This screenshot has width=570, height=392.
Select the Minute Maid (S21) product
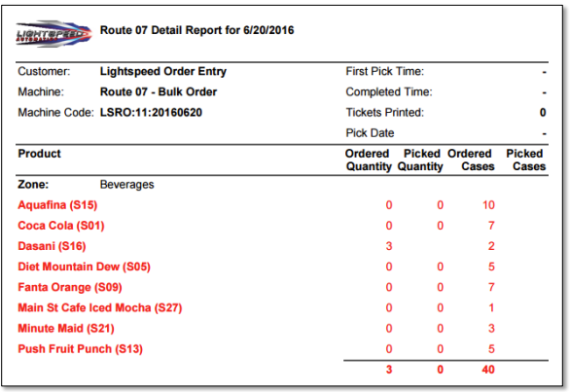tap(66, 329)
